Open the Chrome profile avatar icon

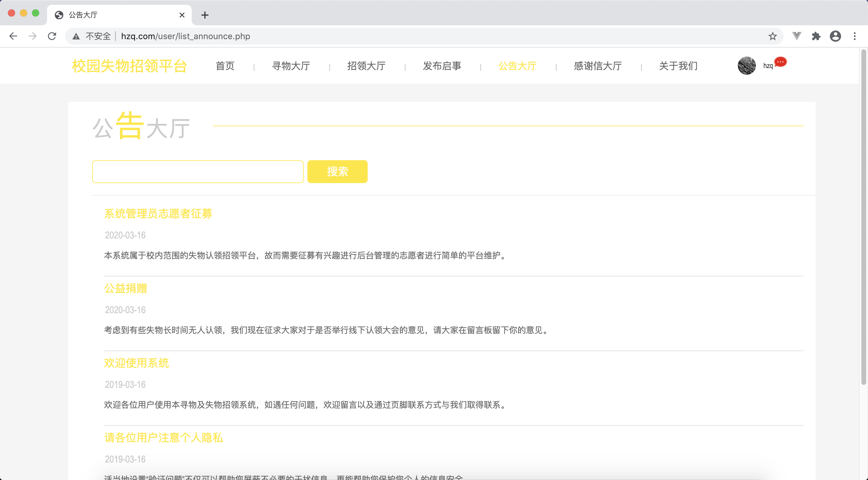(835, 36)
